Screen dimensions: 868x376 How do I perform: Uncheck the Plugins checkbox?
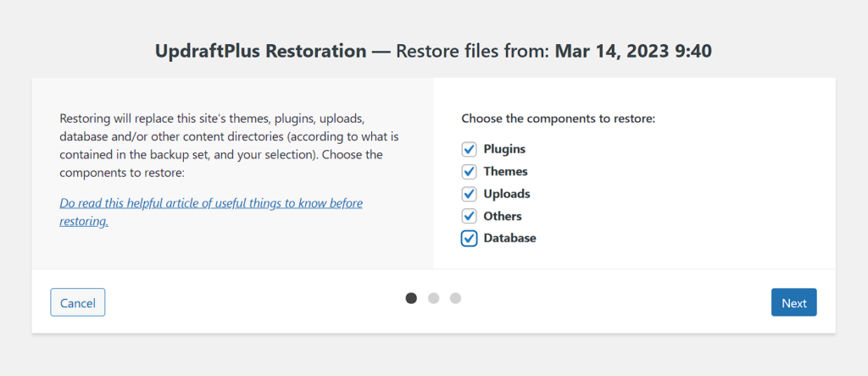point(469,149)
